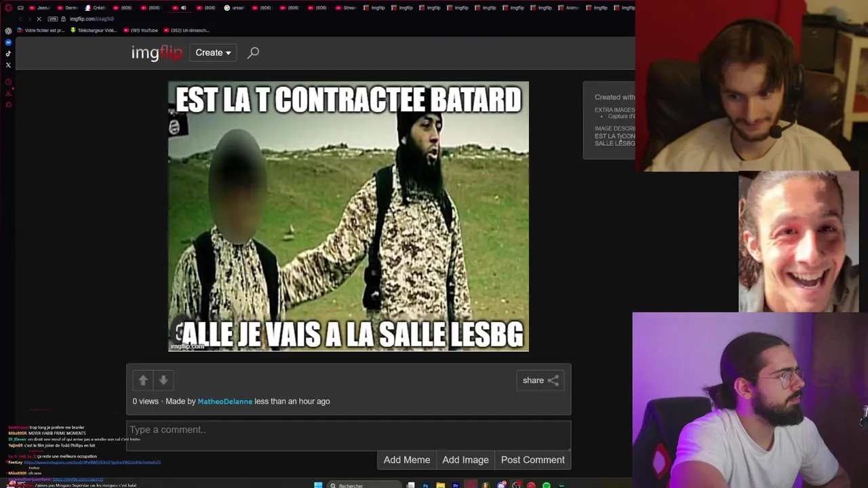Screen dimensions: 868x488
Task: Click the taskbar Rechercher search box
Action: (x=364, y=485)
